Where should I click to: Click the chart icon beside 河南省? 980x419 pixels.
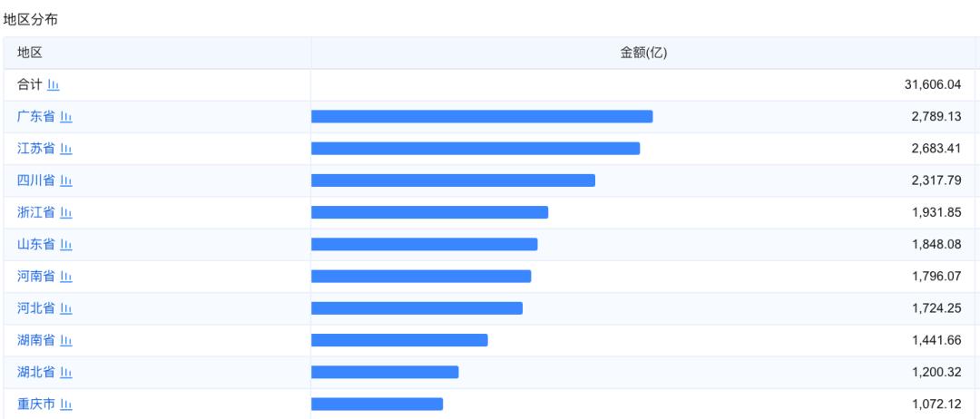pyautogui.click(x=66, y=277)
